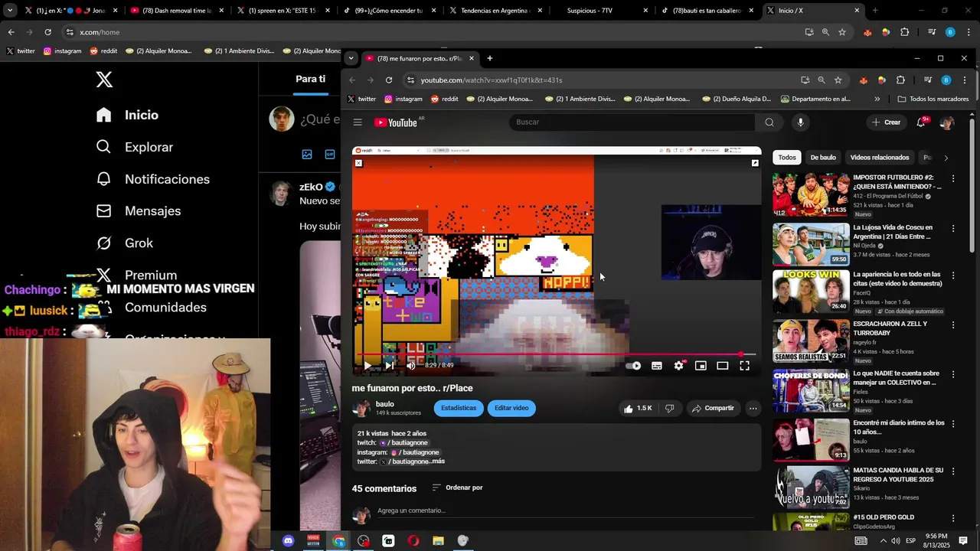Open Grok in the X sidebar

[x=125, y=243]
